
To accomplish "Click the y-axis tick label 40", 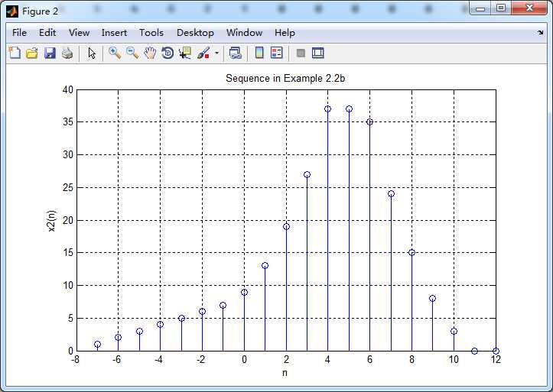I will pos(68,89).
